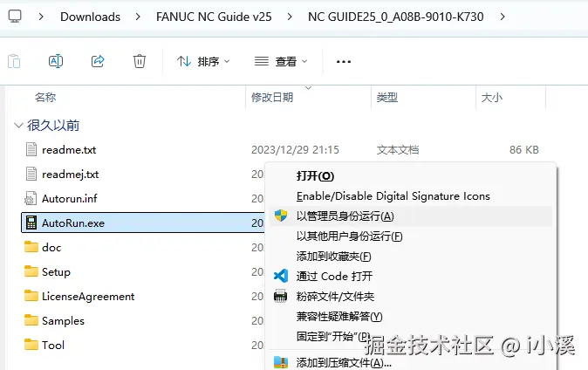Click the AutoRun.exe application icon
588x370 pixels.
coord(31,223)
